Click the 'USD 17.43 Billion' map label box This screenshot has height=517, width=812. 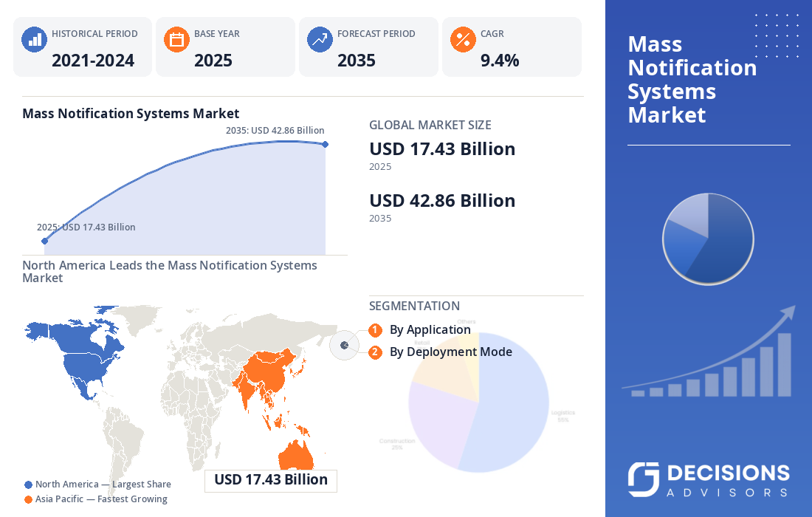(x=271, y=480)
